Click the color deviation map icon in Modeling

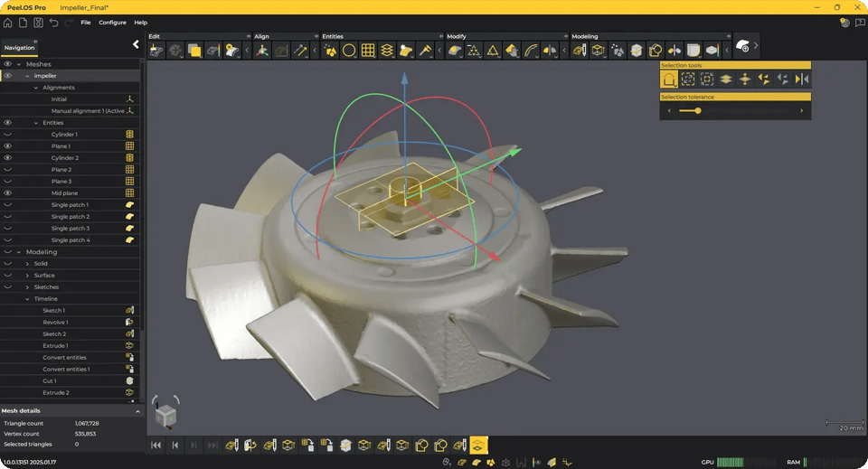click(x=712, y=51)
